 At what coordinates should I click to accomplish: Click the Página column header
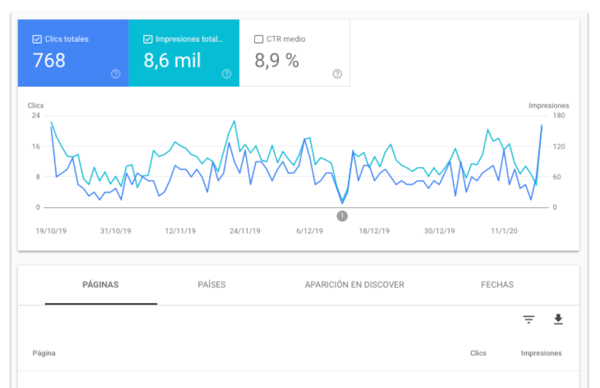click(x=44, y=353)
